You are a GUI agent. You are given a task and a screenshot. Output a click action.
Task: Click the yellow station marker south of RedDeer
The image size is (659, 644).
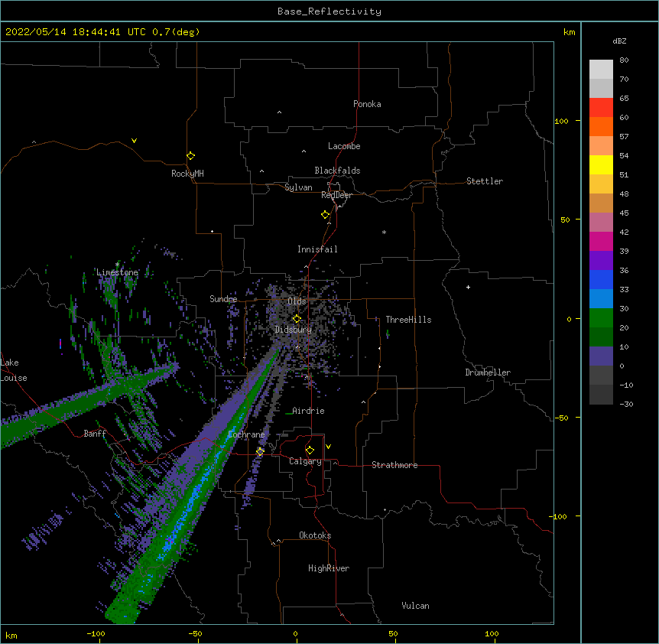(x=325, y=214)
